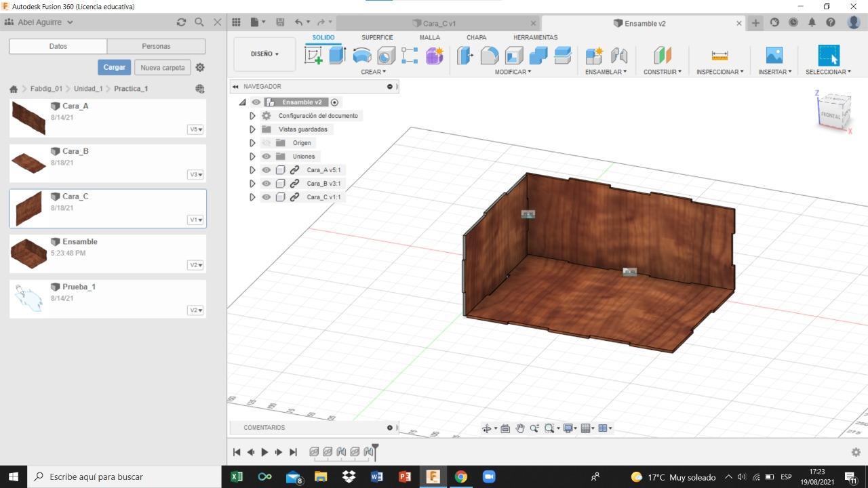This screenshot has width=868, height=488.
Task: Click the Insert image icon
Action: (774, 56)
